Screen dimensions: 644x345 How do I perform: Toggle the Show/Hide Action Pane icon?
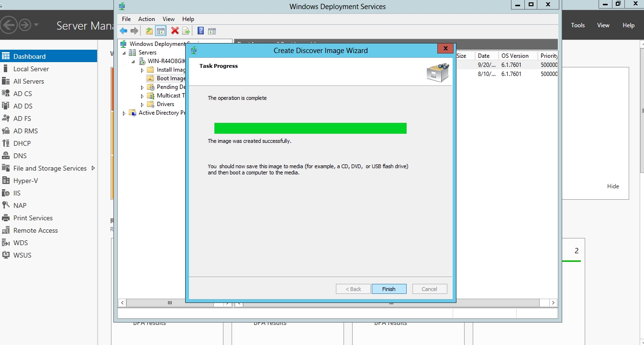(x=212, y=31)
